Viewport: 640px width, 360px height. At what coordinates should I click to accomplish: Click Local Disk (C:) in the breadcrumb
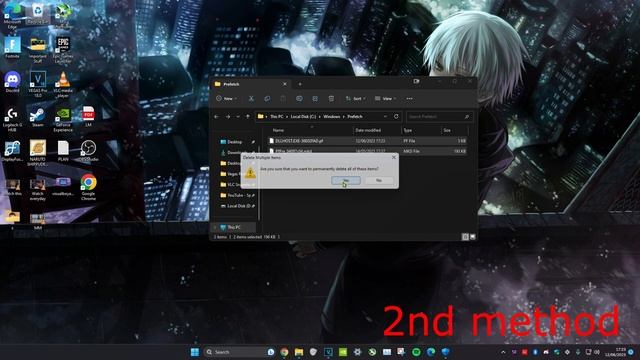[303, 117]
